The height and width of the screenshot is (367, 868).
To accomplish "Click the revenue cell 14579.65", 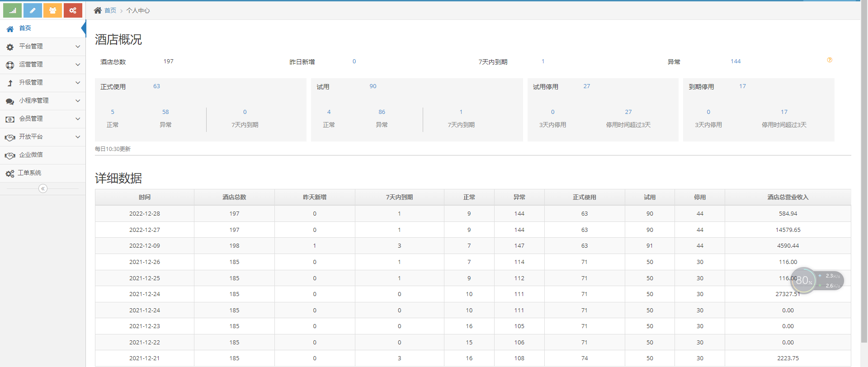I will tap(788, 230).
